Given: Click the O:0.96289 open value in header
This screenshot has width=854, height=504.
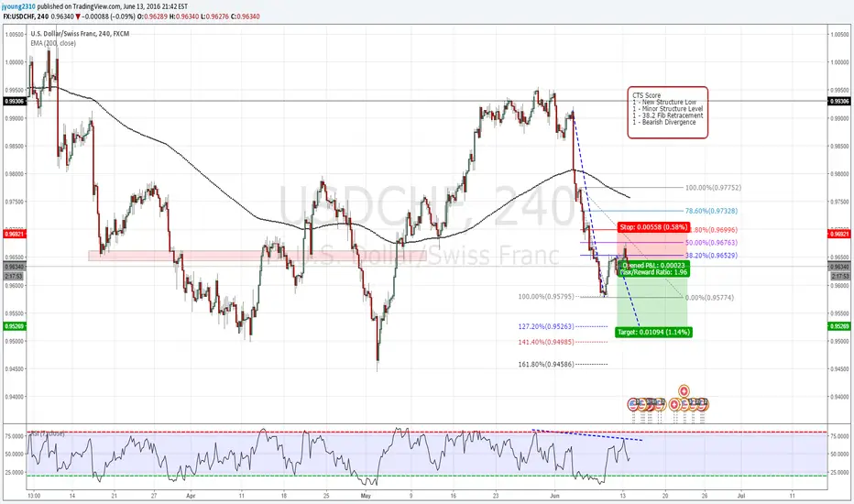Looking at the screenshot, I should point(152,16).
